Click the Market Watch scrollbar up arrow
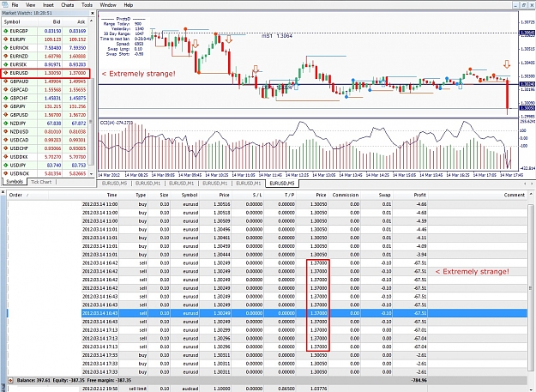Image resolution: width=536 pixels, height=392 pixels. [91, 21]
